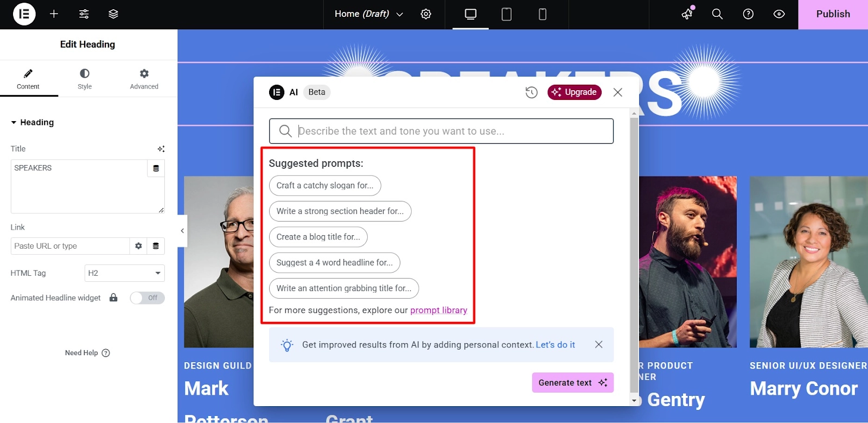Screen dimensions: 868x423
Task: Open the prompt library link
Action: 438,310
